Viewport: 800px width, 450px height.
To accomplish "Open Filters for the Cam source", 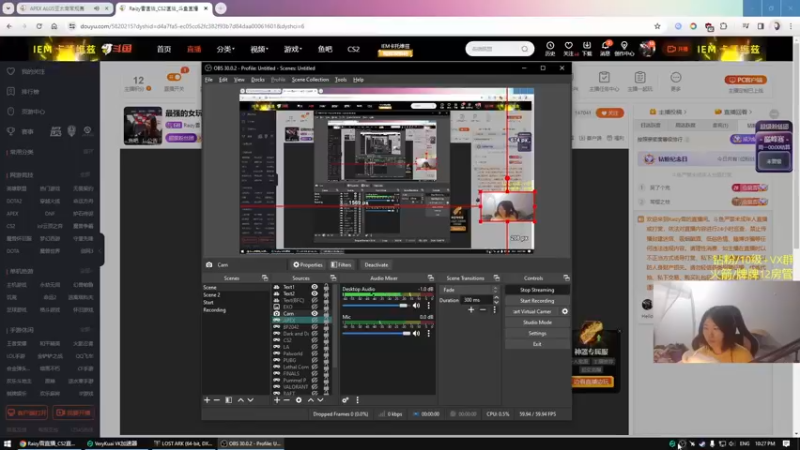I will pyautogui.click(x=341, y=265).
